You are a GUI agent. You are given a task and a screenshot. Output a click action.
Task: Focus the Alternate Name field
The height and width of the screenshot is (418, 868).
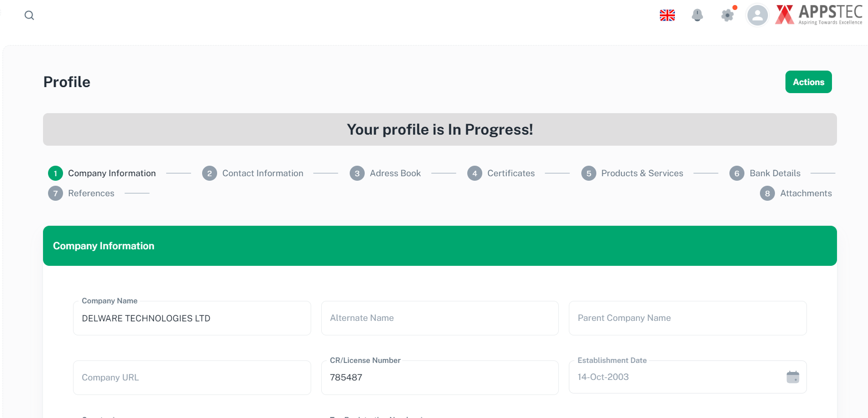pos(439,318)
